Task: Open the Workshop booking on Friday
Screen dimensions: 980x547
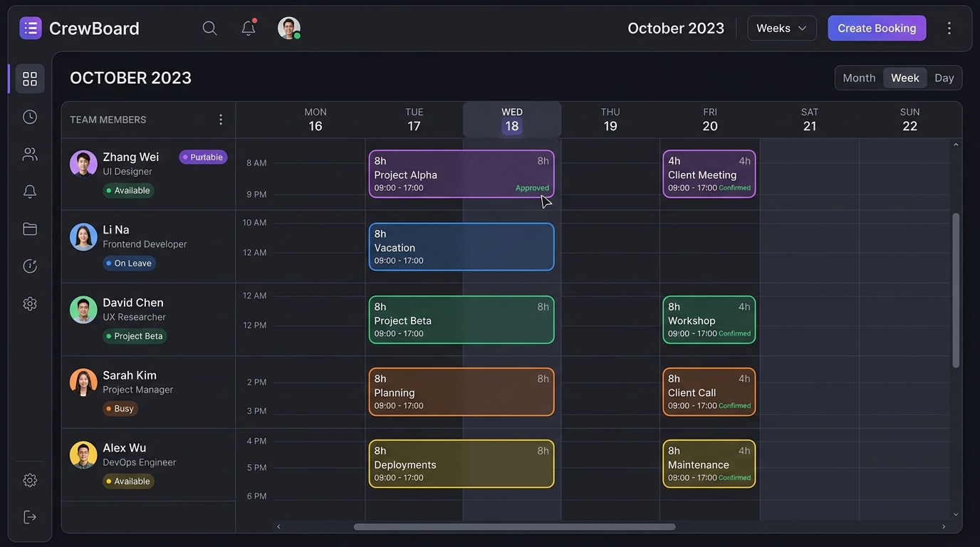Action: click(x=709, y=320)
